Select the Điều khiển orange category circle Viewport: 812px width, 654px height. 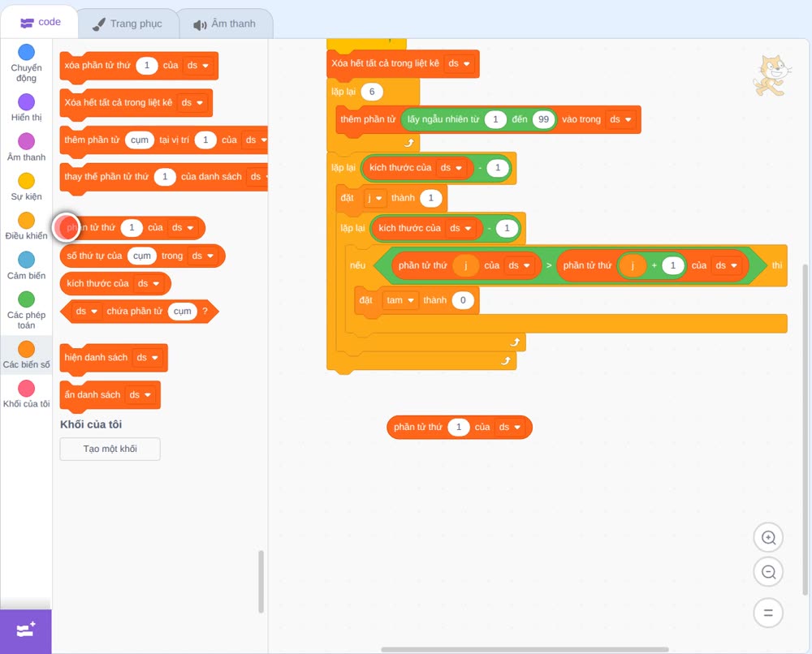coord(27,221)
